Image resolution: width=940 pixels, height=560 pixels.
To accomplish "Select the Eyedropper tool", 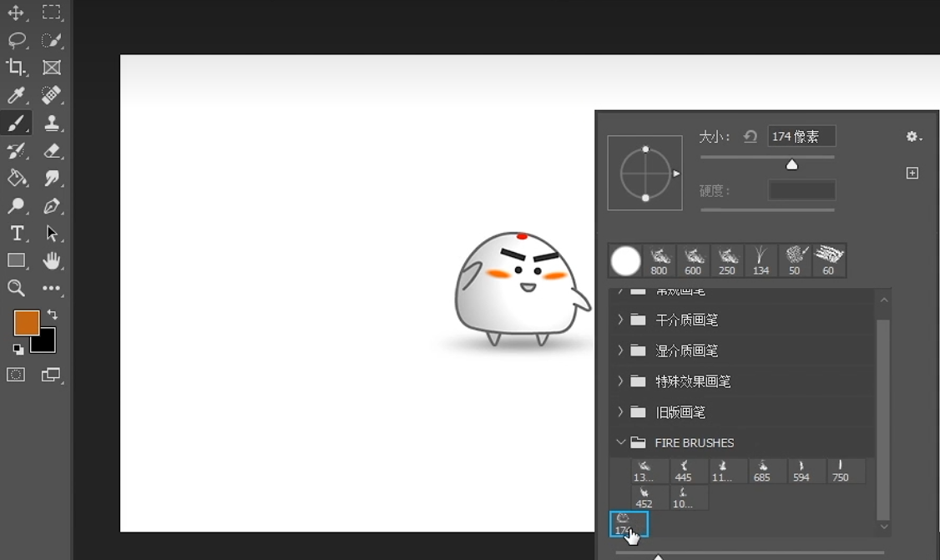I will tap(16, 95).
